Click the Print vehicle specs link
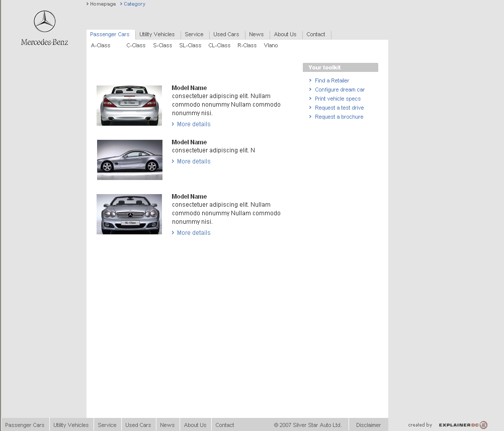 tap(338, 99)
